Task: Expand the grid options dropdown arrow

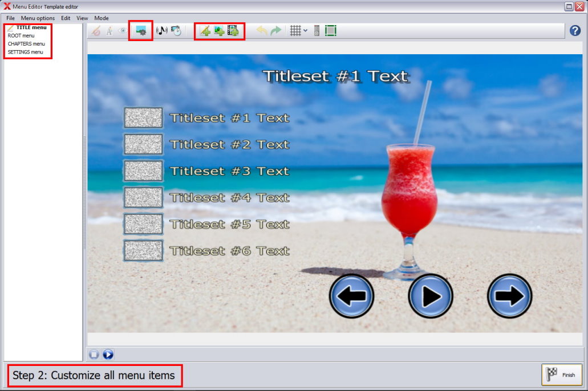Action: [305, 31]
